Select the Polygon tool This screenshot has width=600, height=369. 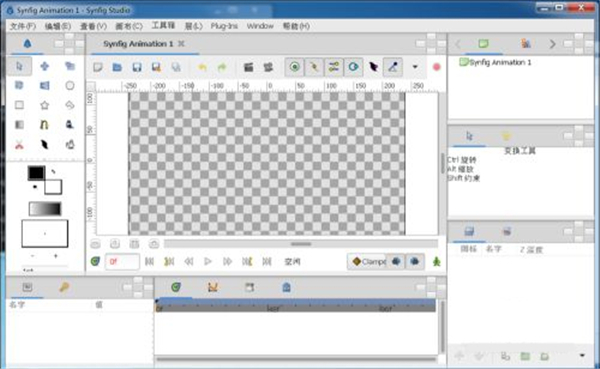[70, 105]
